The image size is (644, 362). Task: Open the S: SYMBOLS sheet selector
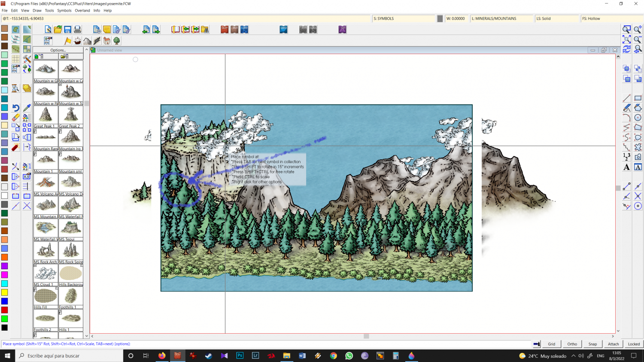point(404,18)
